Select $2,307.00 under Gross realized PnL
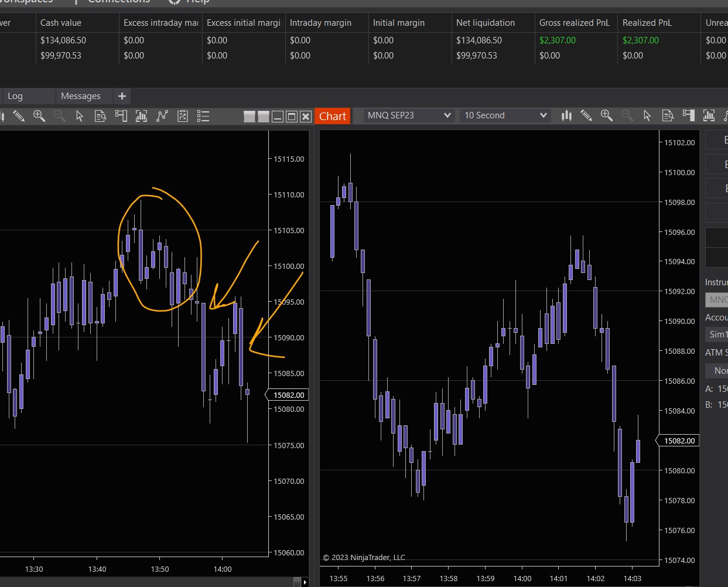The height and width of the screenshot is (587, 728). [558, 40]
